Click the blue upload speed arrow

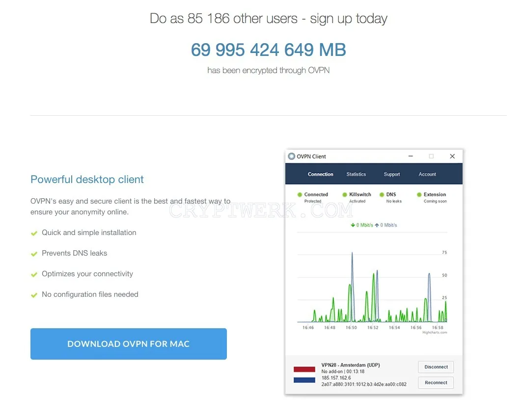coord(377,225)
